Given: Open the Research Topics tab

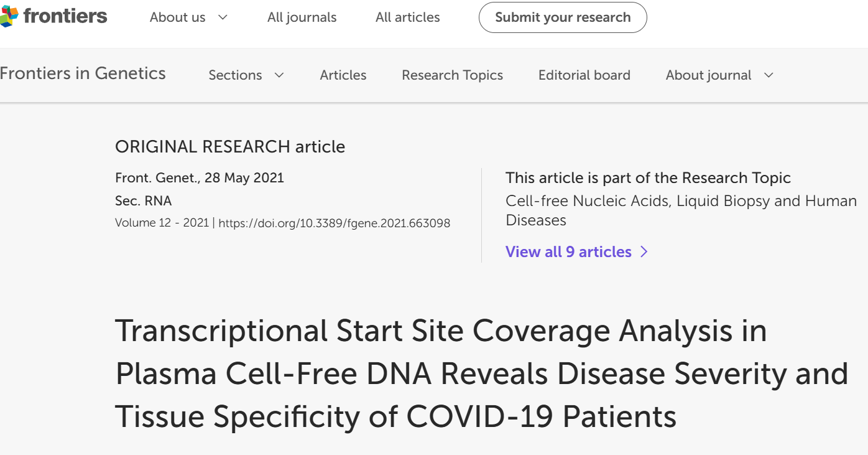Looking at the screenshot, I should 452,75.
